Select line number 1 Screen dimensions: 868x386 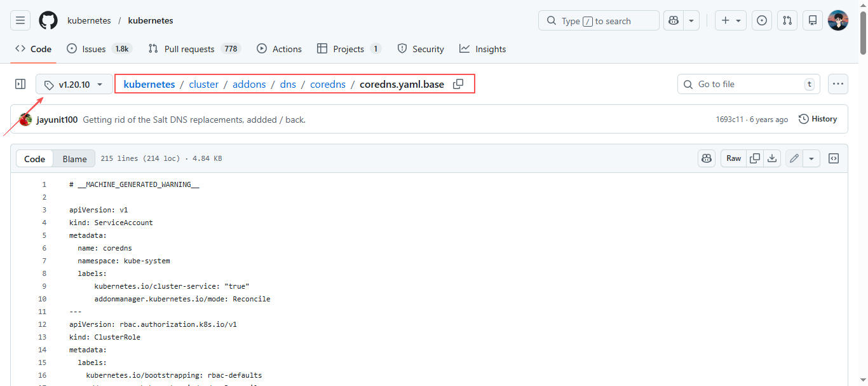44,184
